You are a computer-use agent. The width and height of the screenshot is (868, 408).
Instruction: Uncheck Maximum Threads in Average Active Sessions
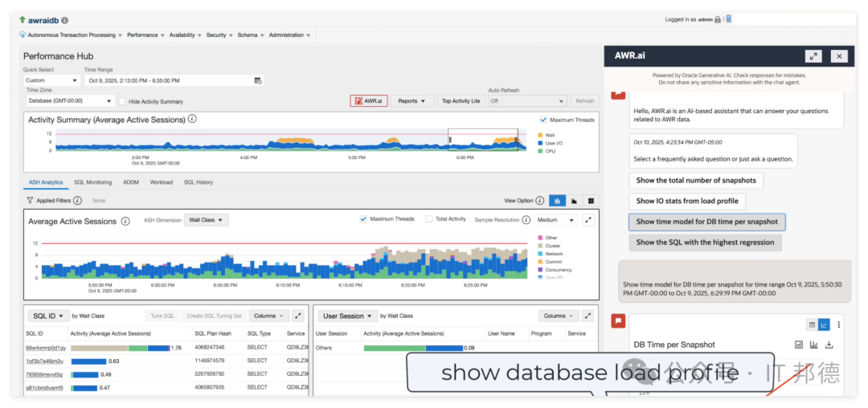click(x=363, y=219)
